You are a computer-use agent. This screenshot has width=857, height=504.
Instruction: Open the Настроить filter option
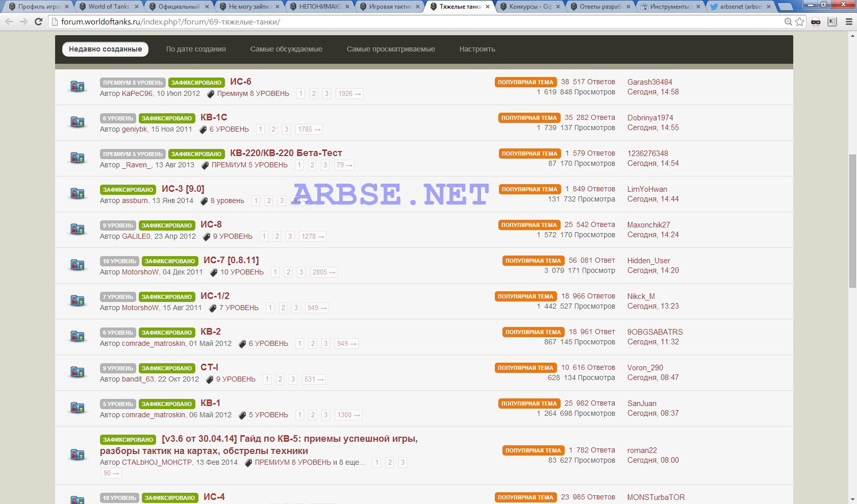(x=477, y=49)
